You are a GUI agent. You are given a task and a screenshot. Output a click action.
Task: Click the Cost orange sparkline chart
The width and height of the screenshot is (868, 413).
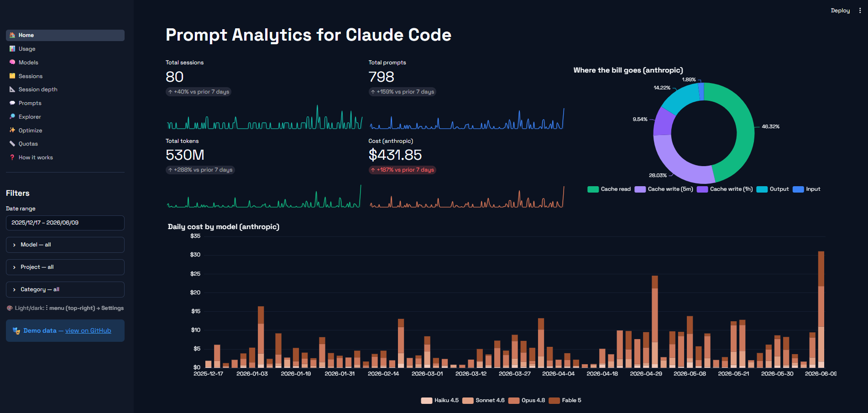coord(467,197)
